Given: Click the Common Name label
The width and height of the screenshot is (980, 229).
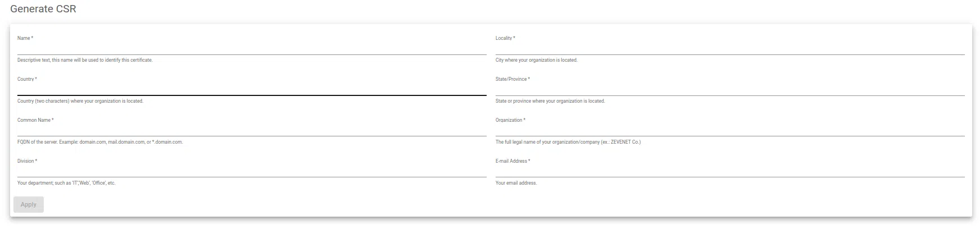Looking at the screenshot, I should [x=35, y=120].
